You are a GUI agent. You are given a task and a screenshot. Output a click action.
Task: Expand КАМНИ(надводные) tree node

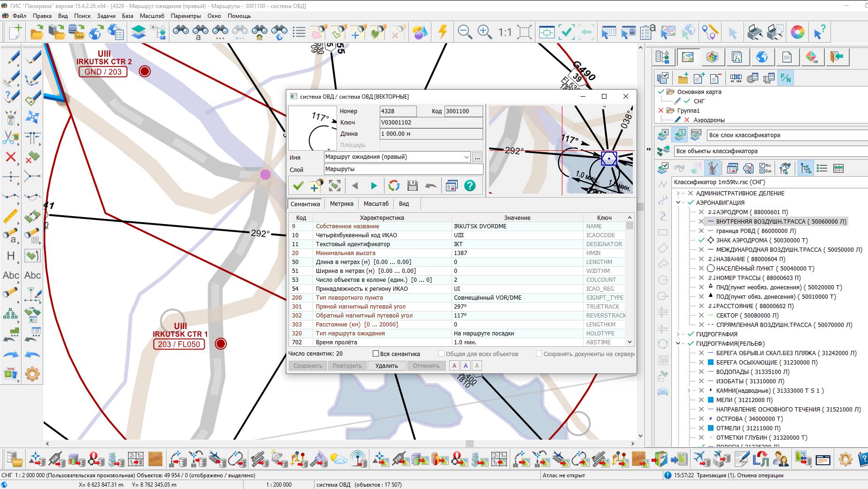(x=689, y=390)
